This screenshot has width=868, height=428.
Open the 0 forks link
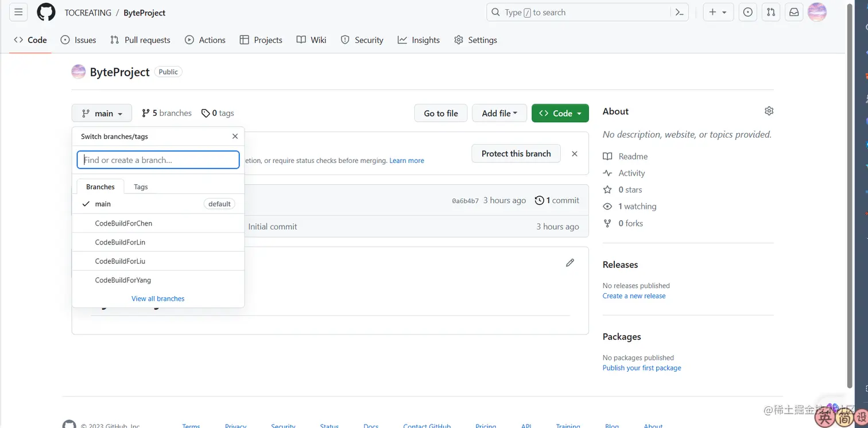point(623,223)
